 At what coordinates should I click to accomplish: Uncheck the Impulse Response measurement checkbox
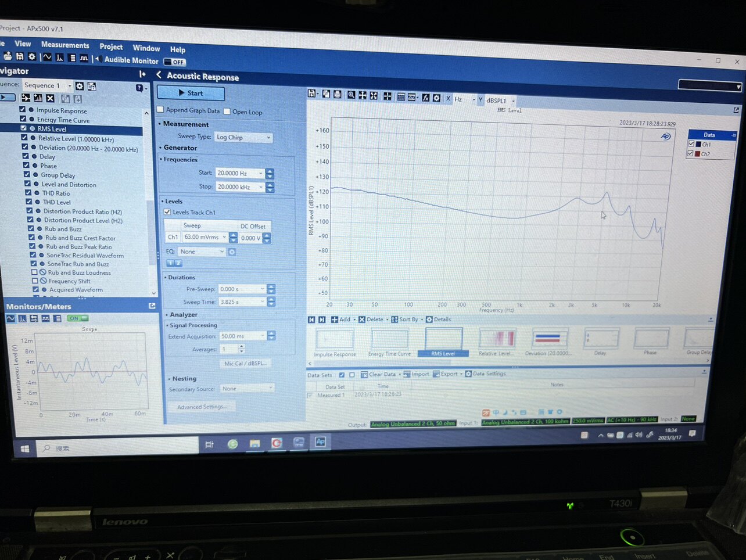pyautogui.click(x=23, y=109)
